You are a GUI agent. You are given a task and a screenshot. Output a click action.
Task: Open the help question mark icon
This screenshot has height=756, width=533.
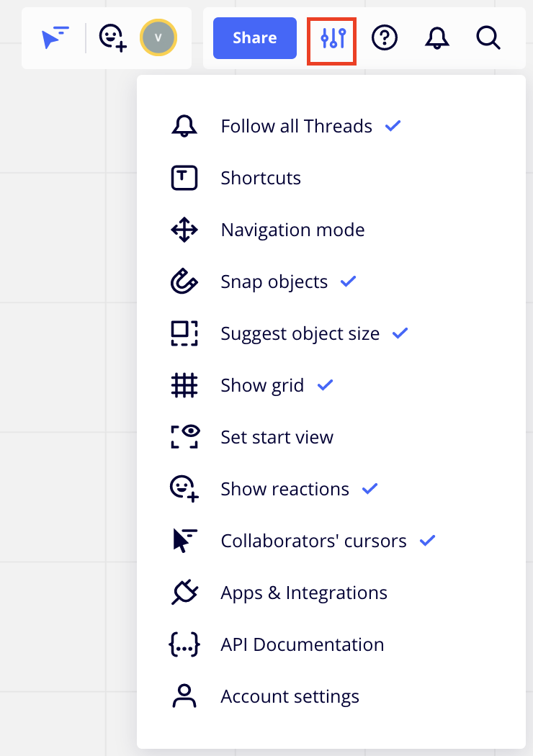pyautogui.click(x=385, y=38)
